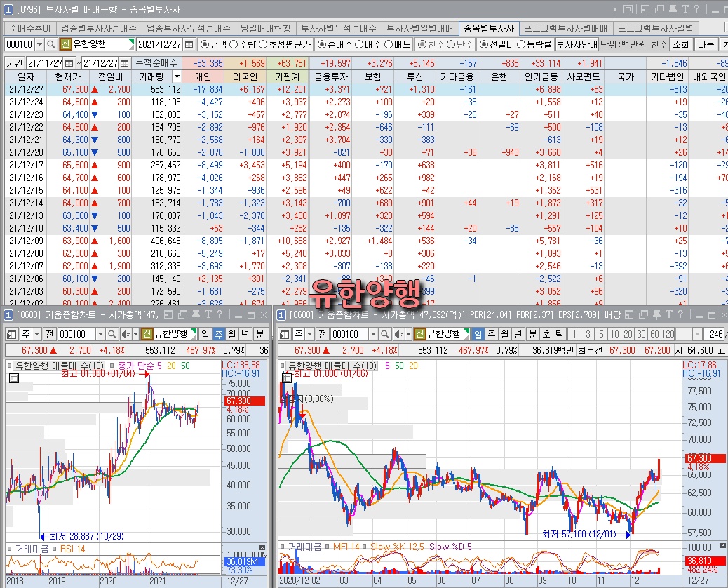Pin the left chart window with pushpin icon

[x=196, y=315]
